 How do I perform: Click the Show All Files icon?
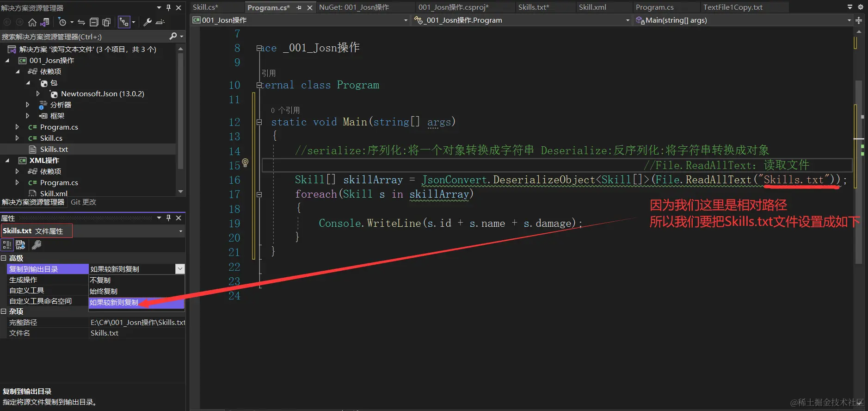pyautogui.click(x=106, y=22)
